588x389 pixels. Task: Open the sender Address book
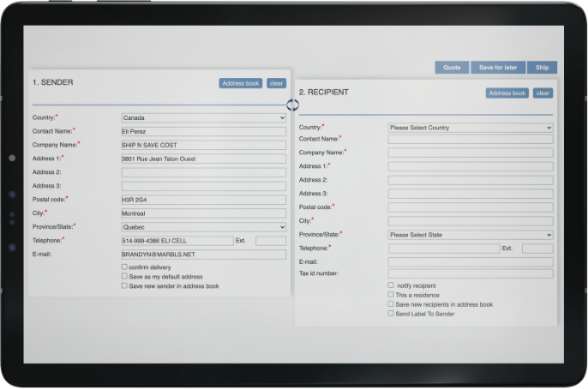click(241, 83)
